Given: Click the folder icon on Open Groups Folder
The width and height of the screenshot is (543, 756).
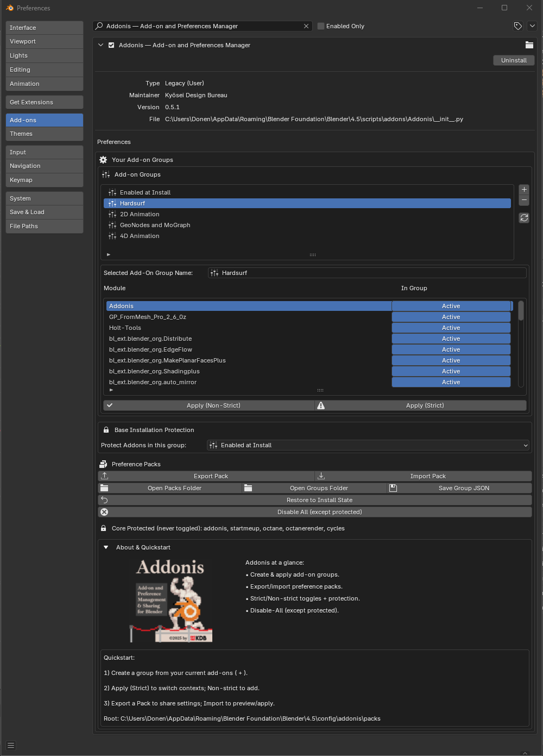Looking at the screenshot, I should click(x=248, y=488).
